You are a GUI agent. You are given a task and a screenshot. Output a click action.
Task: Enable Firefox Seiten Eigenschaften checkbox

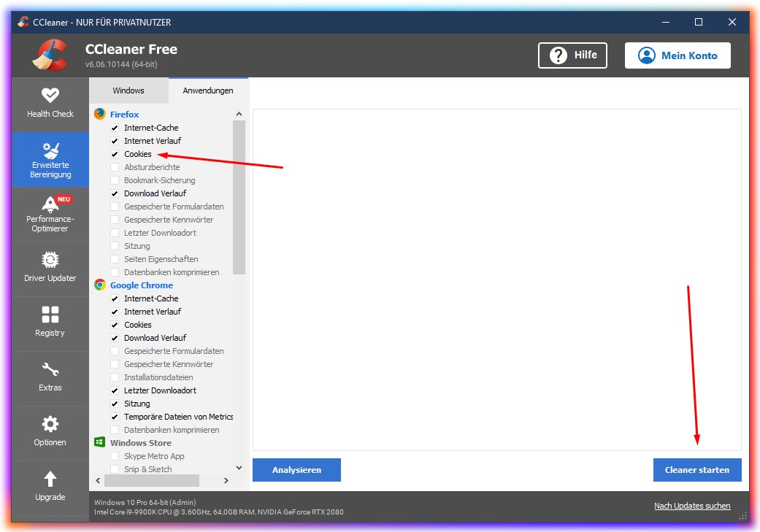(x=115, y=259)
